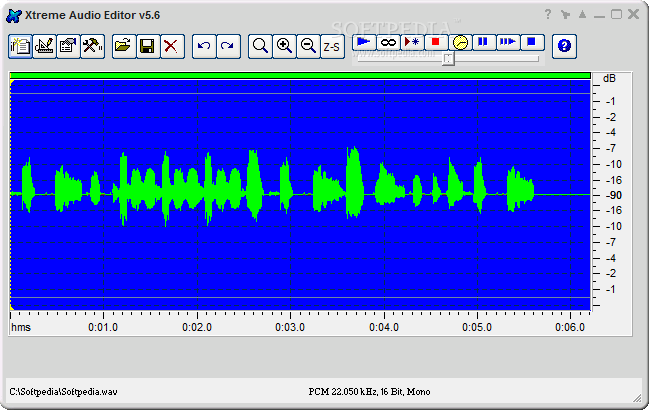Open the edit waveform tool icon
This screenshot has width=649, height=410.
44,46
